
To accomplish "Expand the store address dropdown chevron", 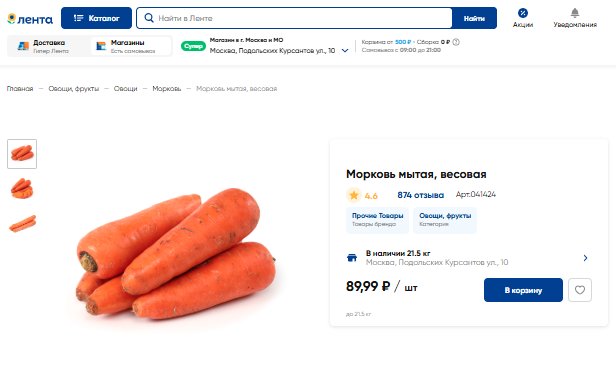I will 345,51.
